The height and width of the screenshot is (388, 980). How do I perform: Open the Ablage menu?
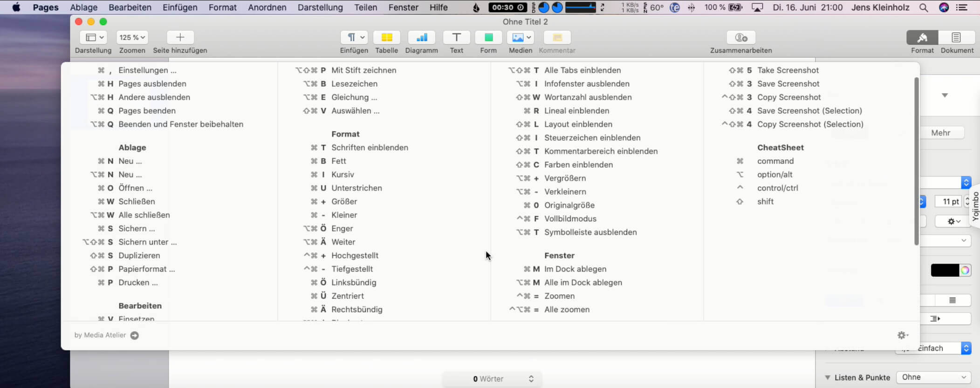tap(83, 7)
